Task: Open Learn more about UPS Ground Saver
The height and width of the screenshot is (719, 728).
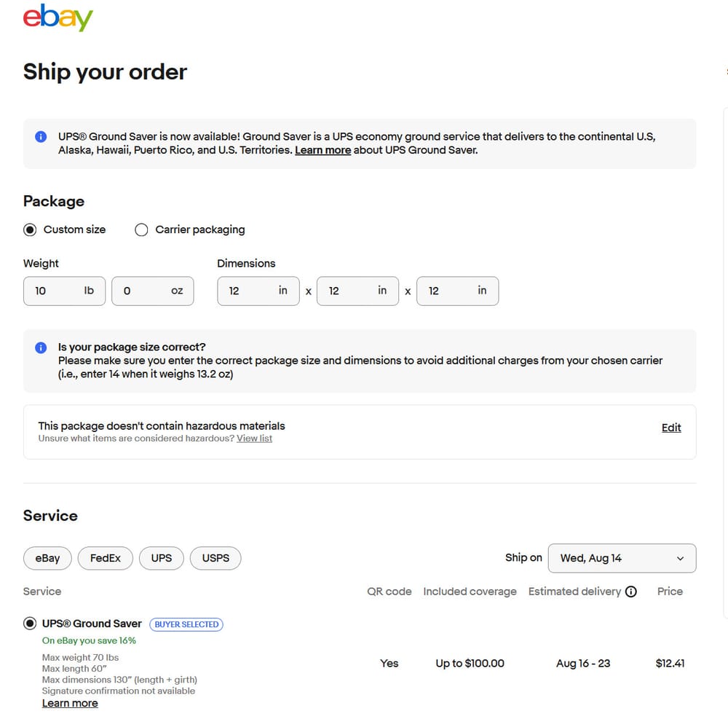Action: coord(323,150)
